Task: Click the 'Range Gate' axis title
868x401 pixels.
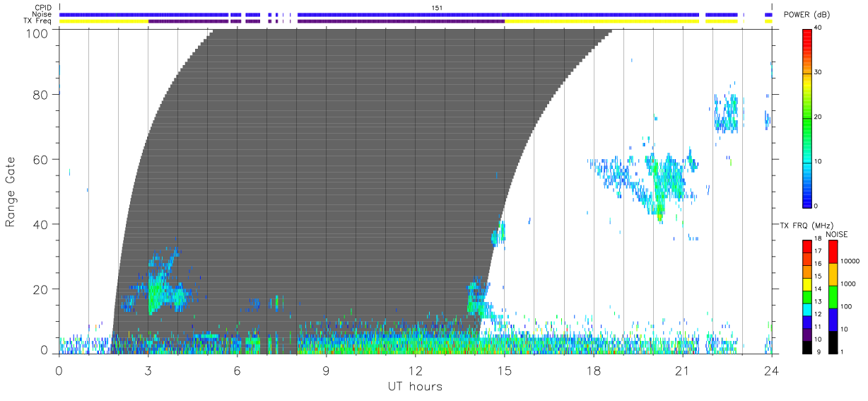Action: click(x=11, y=192)
